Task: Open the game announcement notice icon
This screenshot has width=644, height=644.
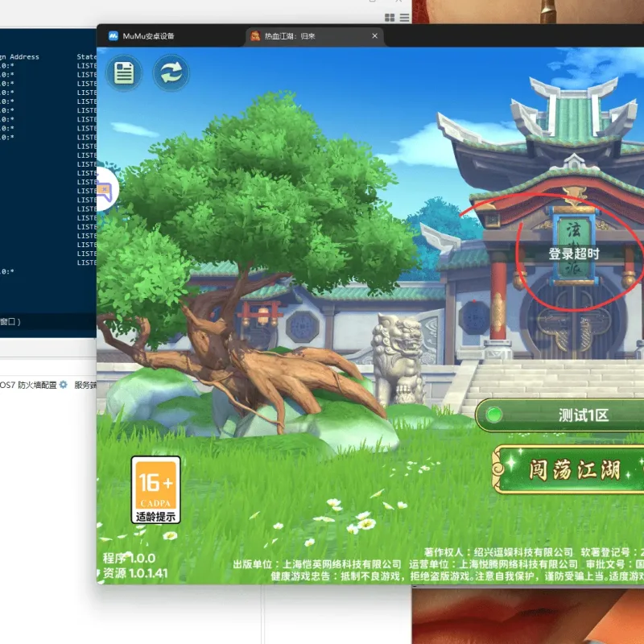Action: pos(124,72)
